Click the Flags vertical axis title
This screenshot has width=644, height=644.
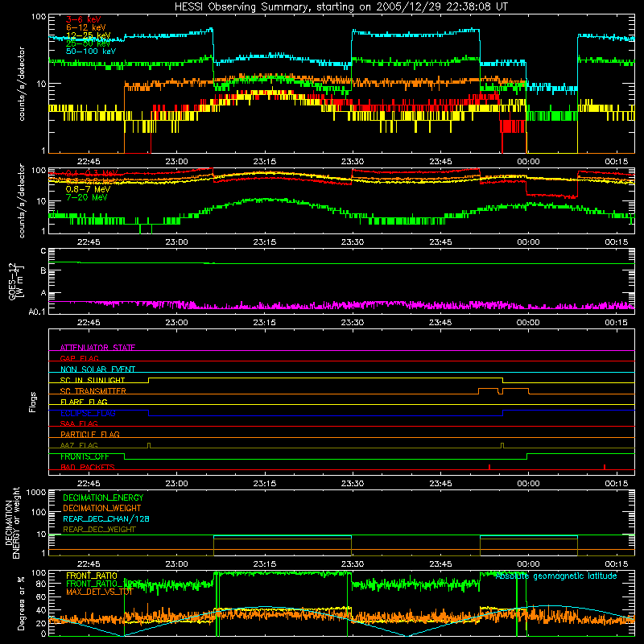coord(32,402)
